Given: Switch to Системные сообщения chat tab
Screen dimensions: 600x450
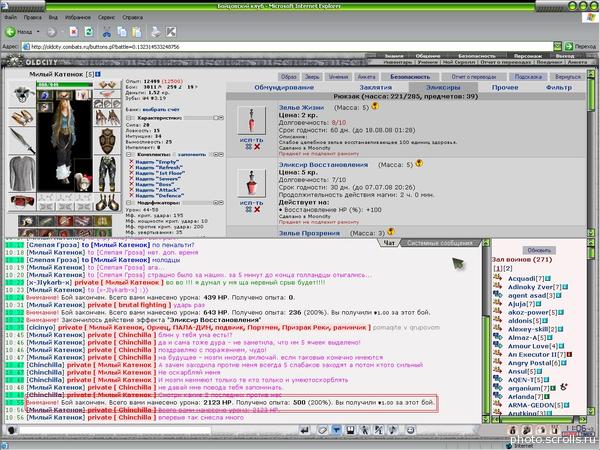Looking at the screenshot, I should pyautogui.click(x=440, y=243).
